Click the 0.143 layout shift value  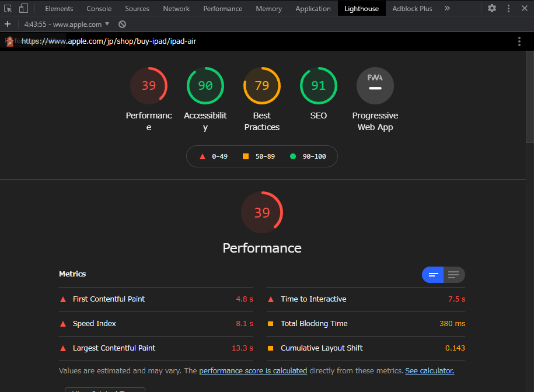point(455,348)
